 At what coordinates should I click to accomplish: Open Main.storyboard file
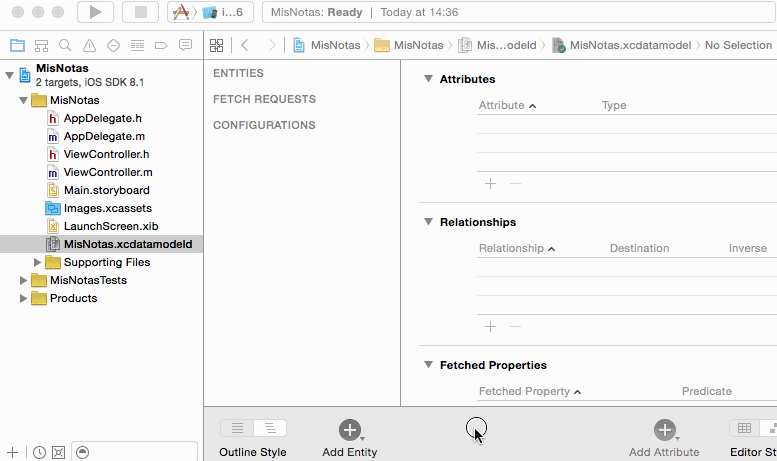coord(106,190)
